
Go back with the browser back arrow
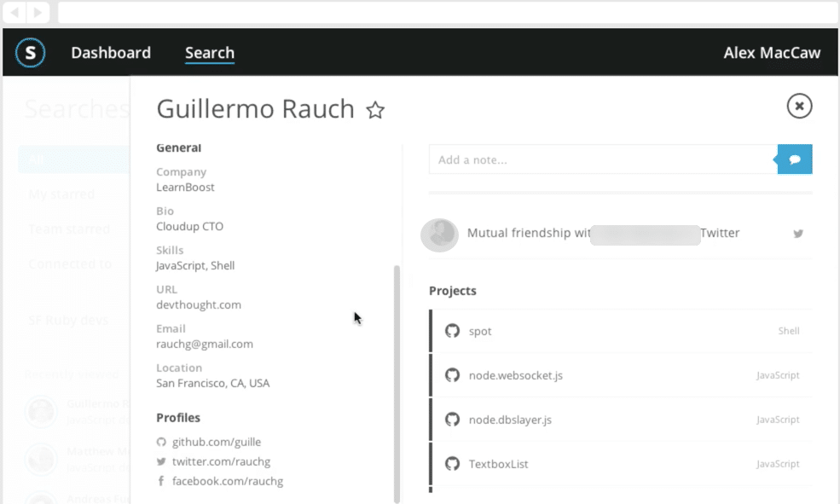coord(14,12)
